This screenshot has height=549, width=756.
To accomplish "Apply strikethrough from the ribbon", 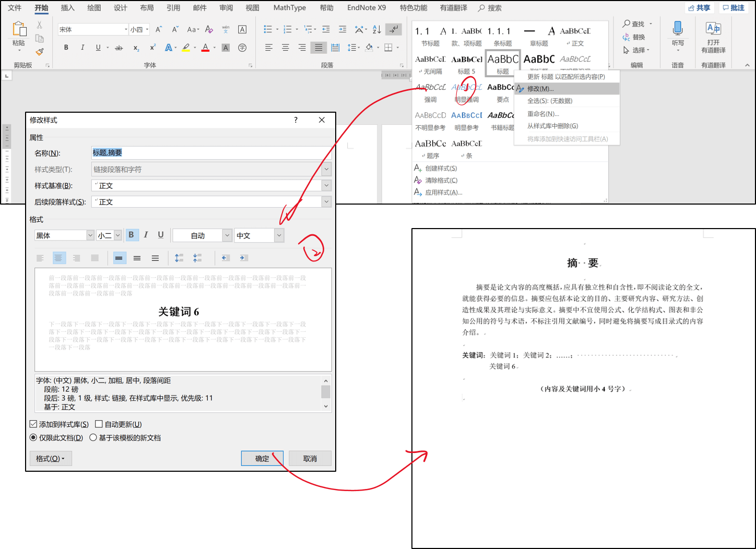I will [x=119, y=47].
